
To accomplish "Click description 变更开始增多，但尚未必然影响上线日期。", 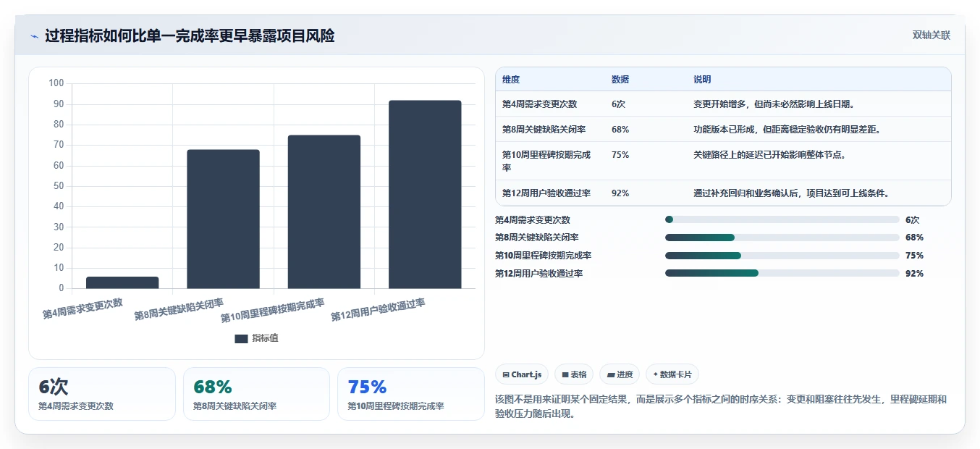I will pyautogui.click(x=774, y=104).
